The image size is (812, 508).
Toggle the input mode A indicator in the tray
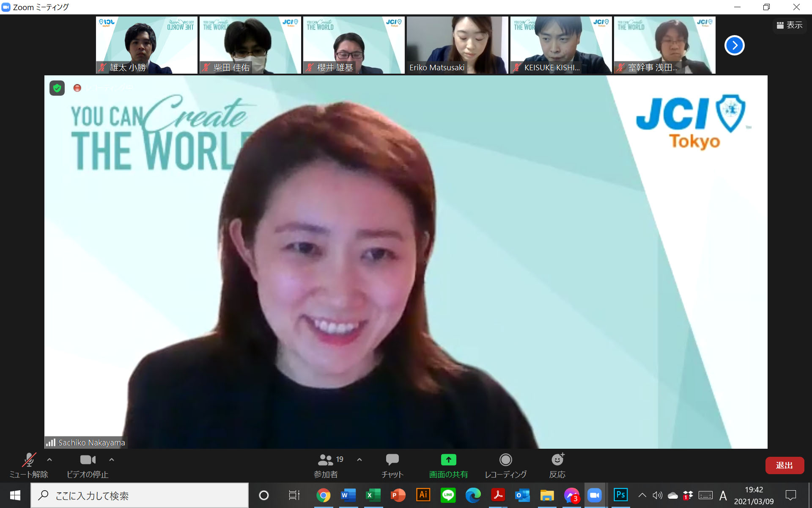tap(723, 495)
